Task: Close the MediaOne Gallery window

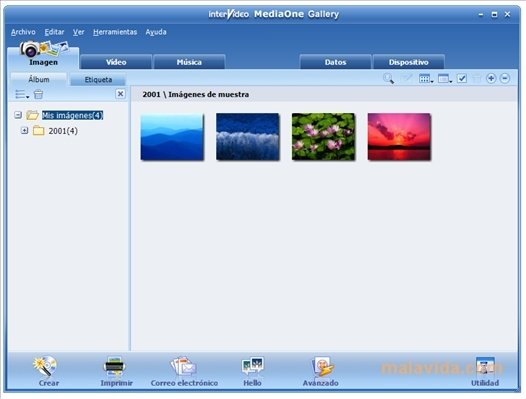Action: click(x=507, y=14)
